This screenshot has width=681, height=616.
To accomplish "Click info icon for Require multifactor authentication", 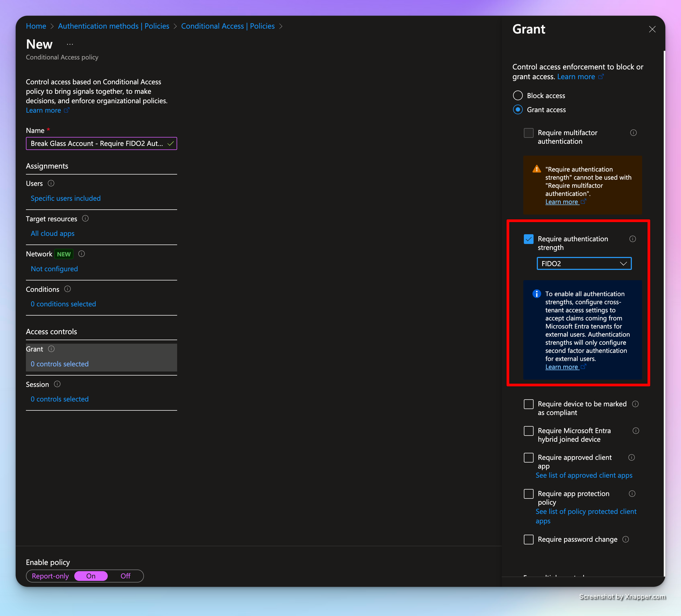I will [633, 133].
